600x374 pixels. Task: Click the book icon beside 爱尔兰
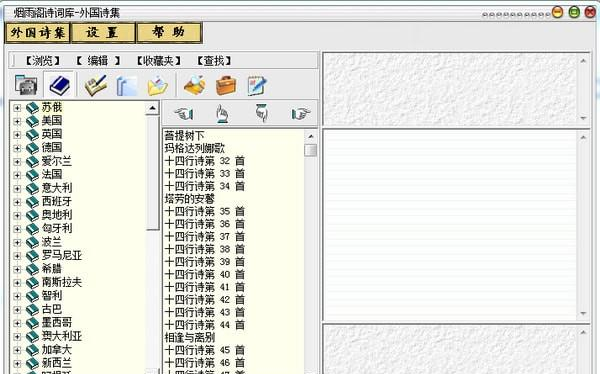(33, 162)
